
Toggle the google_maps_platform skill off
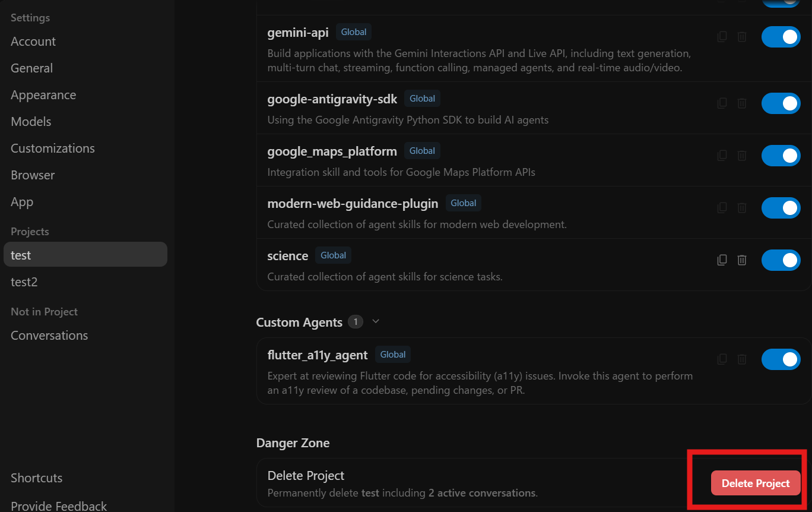pos(781,156)
